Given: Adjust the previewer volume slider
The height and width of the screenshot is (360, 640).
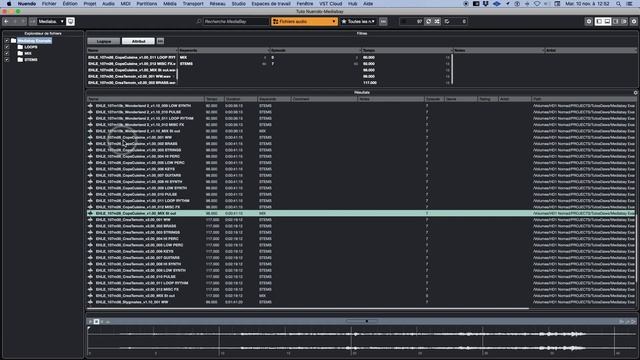Looking at the screenshot, I should click(361, 321).
